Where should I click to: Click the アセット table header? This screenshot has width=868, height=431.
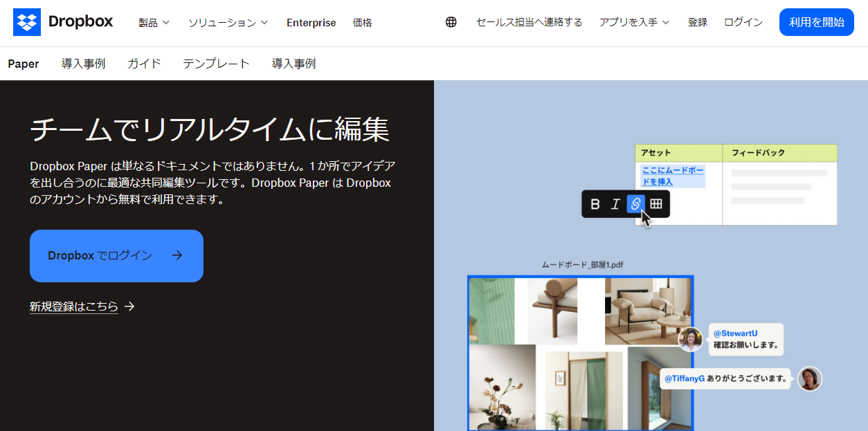coord(679,153)
